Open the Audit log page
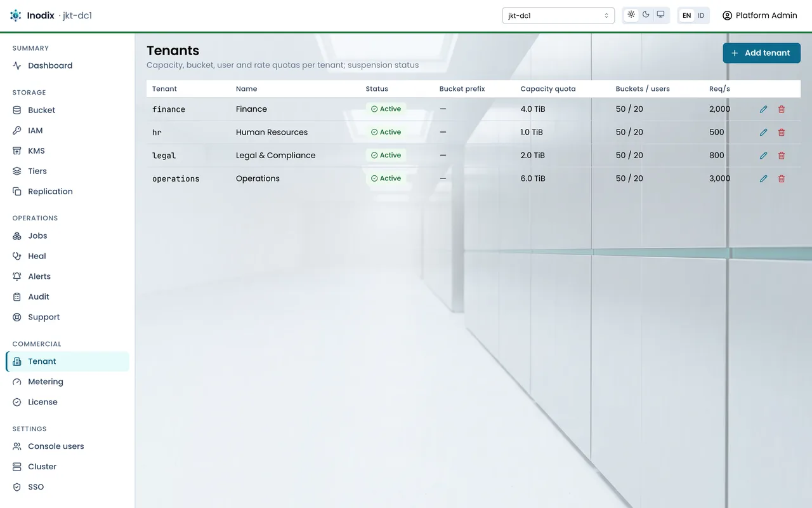Screen dimensions: 812x508 pos(67,297)
